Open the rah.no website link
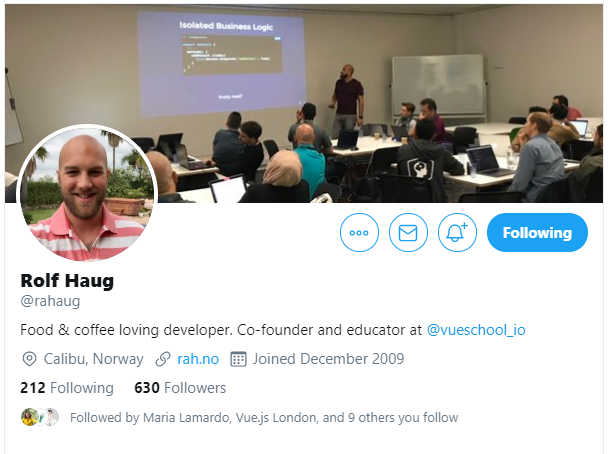609x454 pixels. coord(198,359)
